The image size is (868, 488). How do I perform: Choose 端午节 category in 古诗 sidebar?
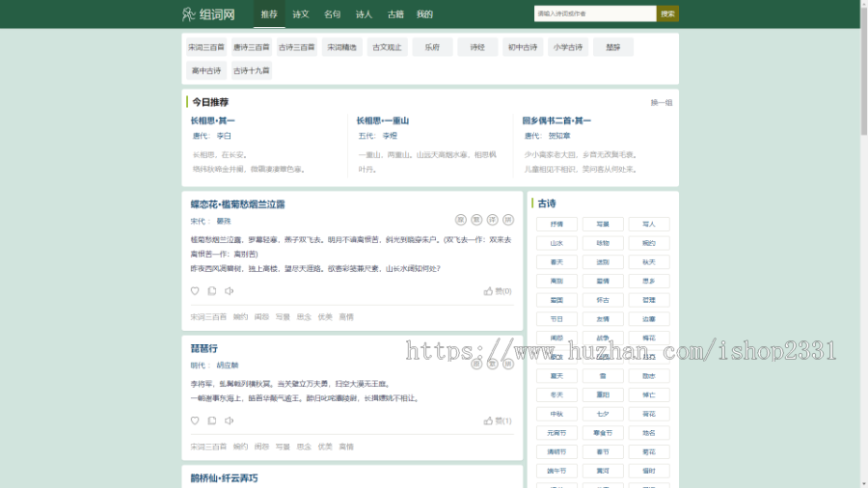[556, 471]
